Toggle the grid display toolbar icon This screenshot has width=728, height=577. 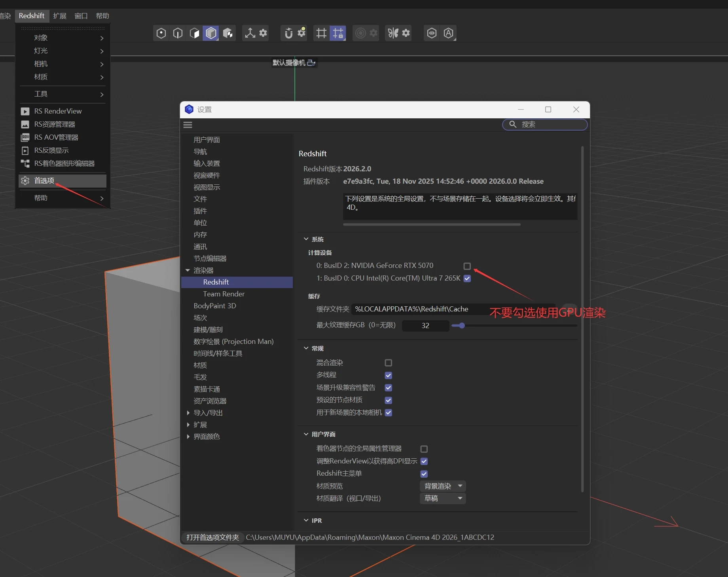[x=321, y=33]
